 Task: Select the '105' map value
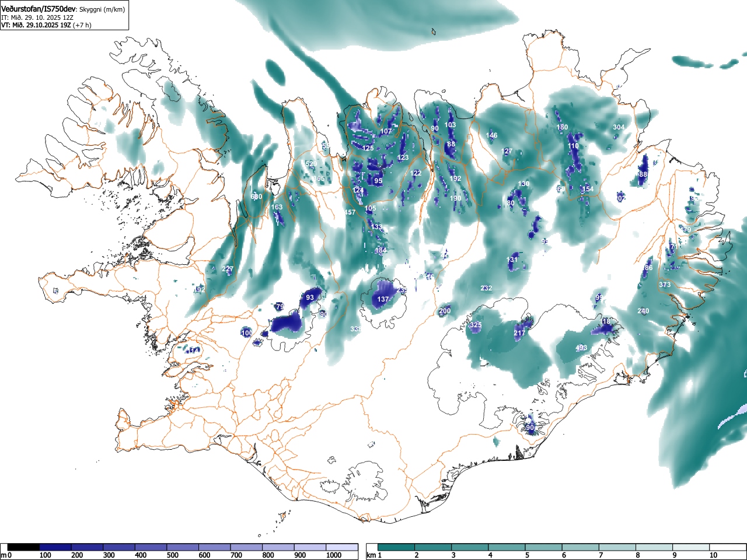click(371, 208)
